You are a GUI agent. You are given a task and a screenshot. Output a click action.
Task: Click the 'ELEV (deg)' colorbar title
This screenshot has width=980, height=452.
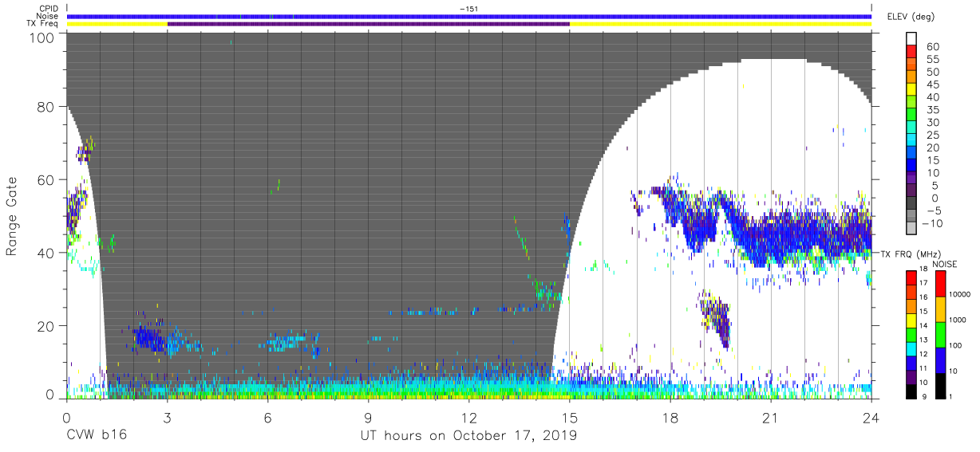pos(910,17)
